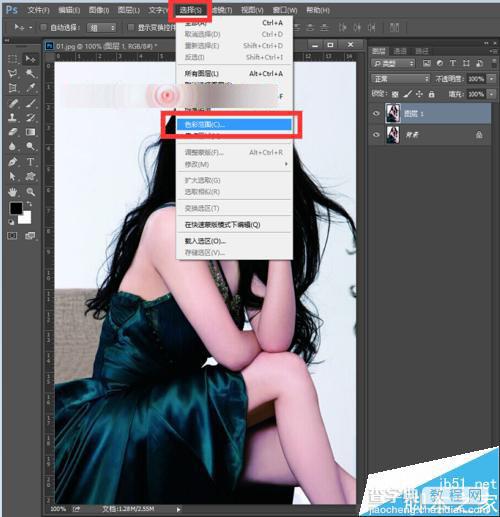
Task: Open the Layers panel flyout menu
Action: tap(493, 51)
